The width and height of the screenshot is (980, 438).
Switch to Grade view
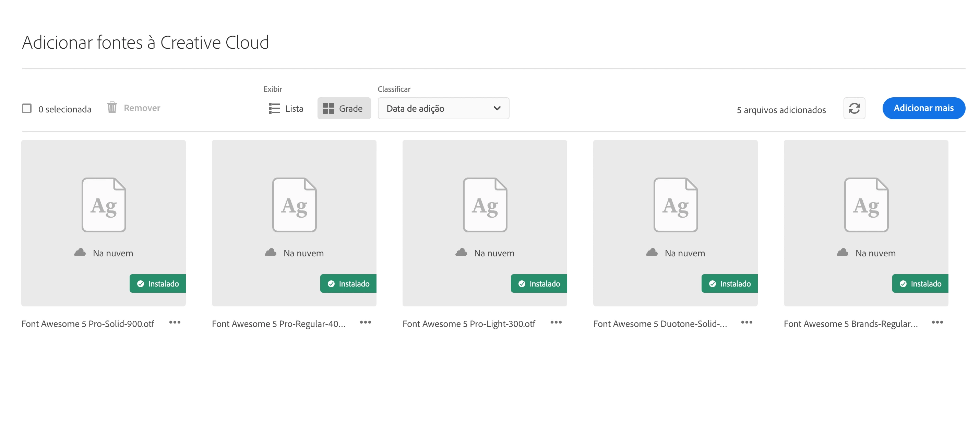point(344,108)
